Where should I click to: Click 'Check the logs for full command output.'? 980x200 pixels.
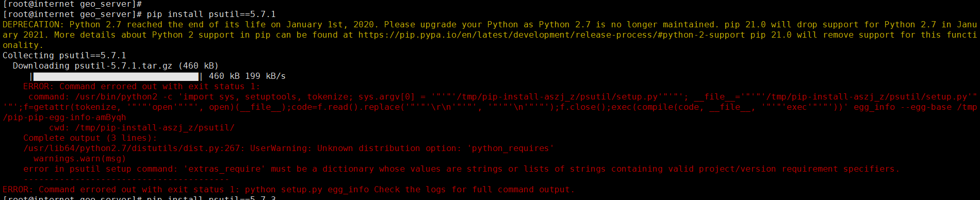click(474, 189)
